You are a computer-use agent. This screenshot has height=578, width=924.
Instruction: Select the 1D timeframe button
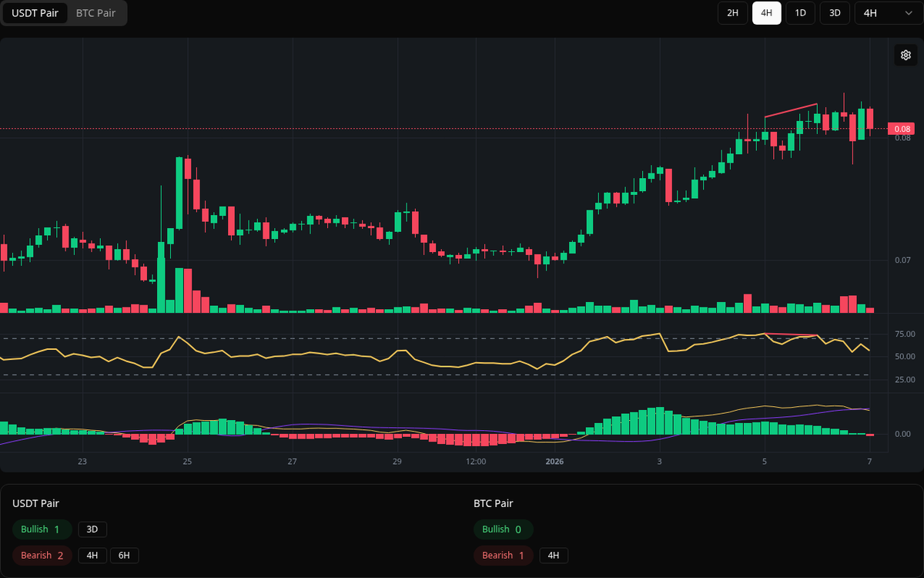coord(800,13)
